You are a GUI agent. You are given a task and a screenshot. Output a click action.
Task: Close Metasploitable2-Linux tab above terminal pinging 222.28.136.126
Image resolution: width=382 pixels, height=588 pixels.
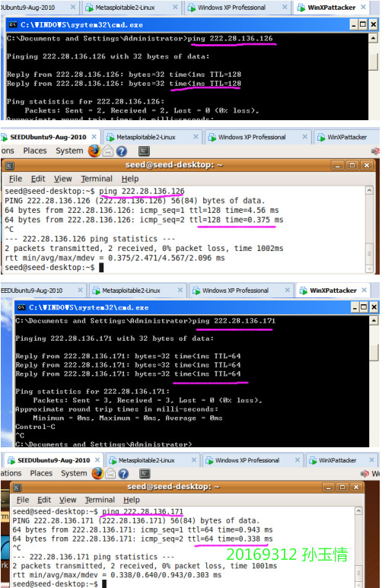[x=196, y=137]
